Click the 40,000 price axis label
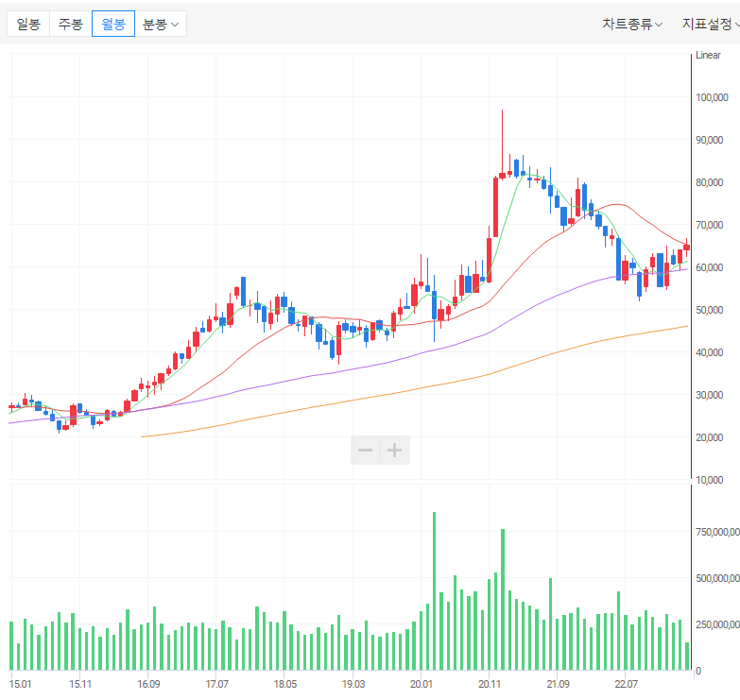This screenshot has height=700, width=740. pos(710,352)
